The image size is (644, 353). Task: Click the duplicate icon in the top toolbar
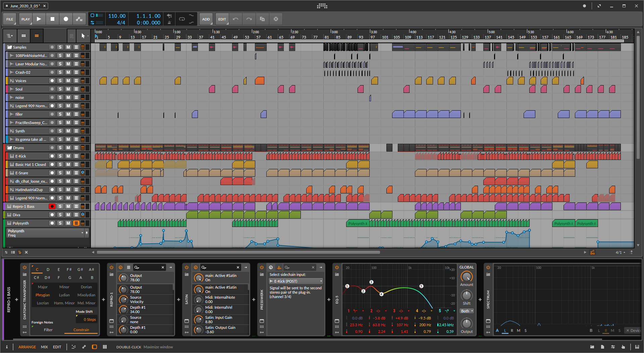(x=262, y=19)
